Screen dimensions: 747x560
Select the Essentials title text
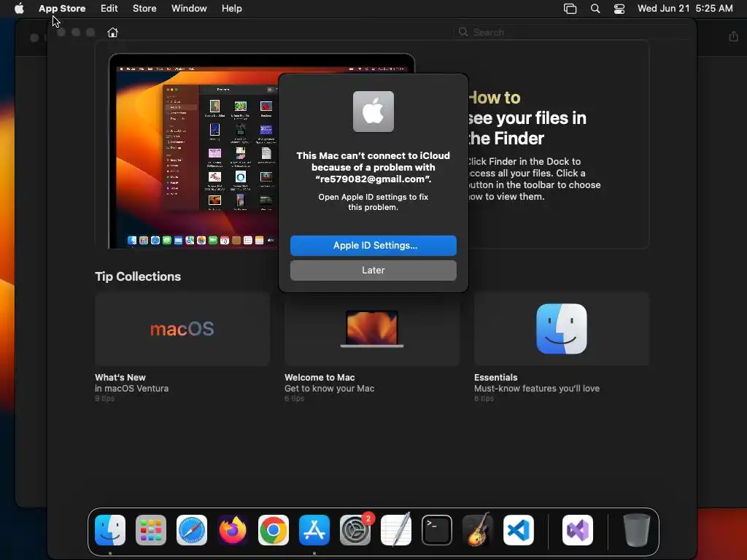pos(495,377)
